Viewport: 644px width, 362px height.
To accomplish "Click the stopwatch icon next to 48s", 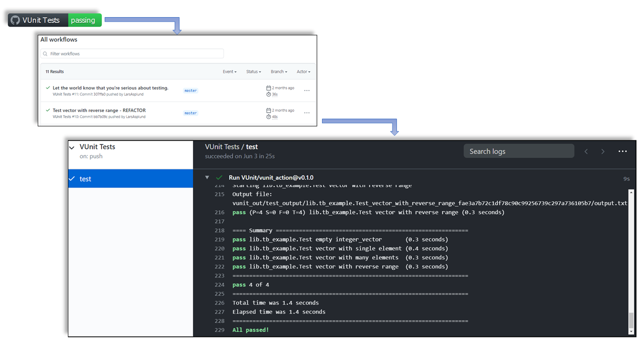I will click(x=269, y=117).
